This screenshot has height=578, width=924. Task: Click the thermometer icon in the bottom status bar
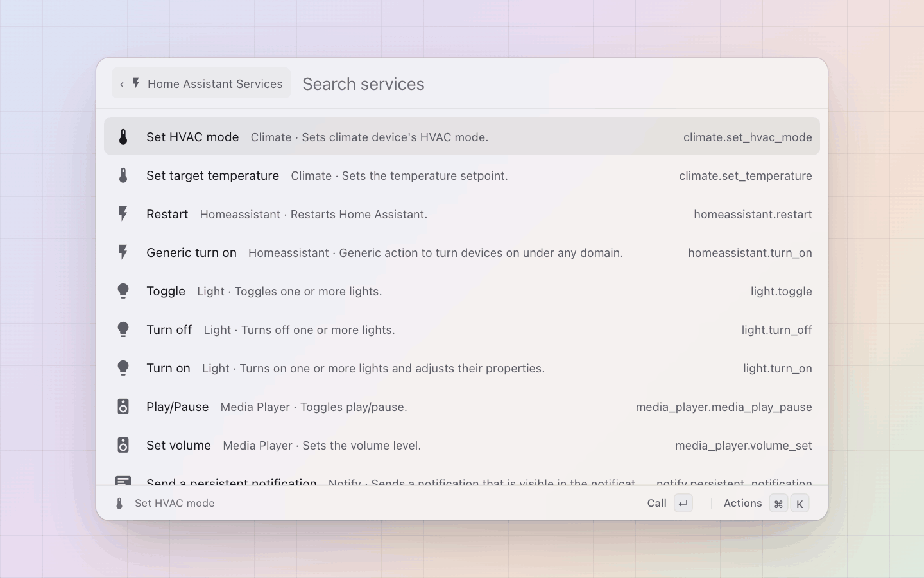click(119, 504)
